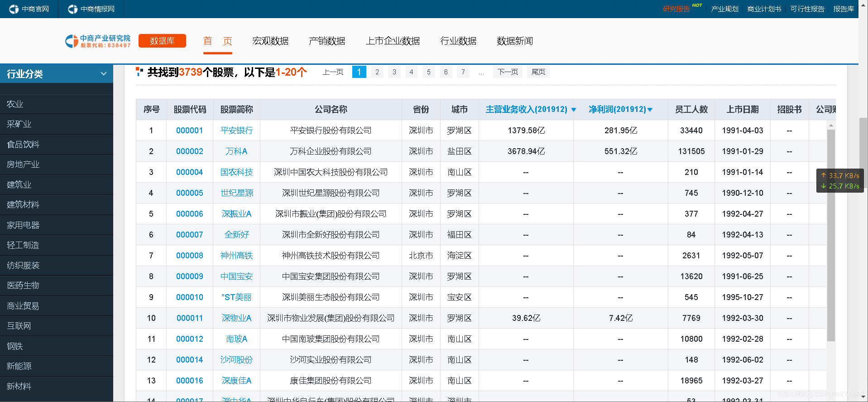The width and height of the screenshot is (868, 402).
Task: Open 深振业A stock link
Action: (236, 214)
